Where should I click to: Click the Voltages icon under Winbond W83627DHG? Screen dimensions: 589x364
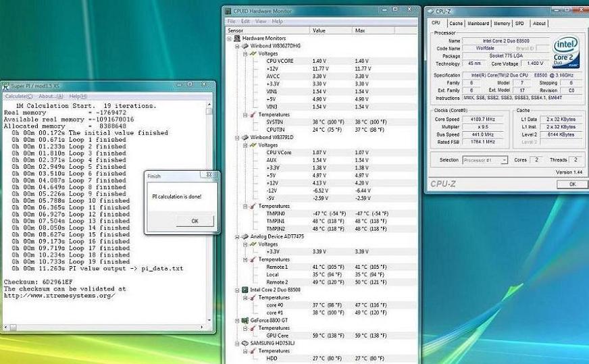(253, 54)
